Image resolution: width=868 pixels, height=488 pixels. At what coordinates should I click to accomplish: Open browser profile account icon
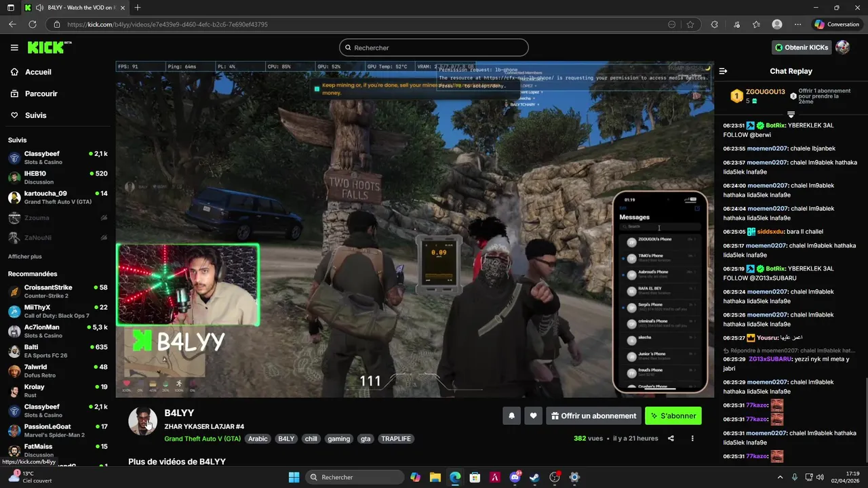[777, 24]
